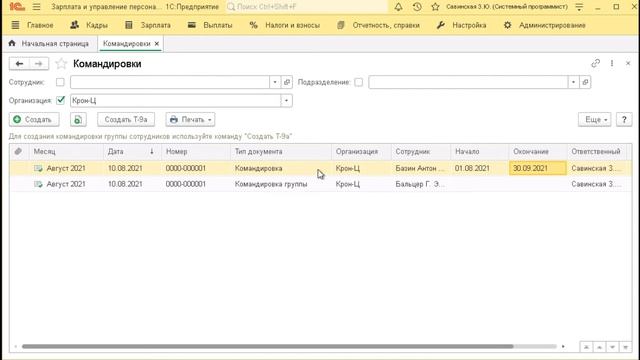Close the Командировки tab with its x

coord(157,43)
